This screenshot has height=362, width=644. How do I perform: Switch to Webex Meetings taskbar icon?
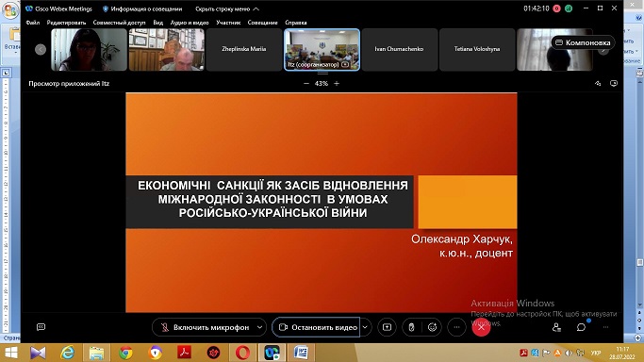click(x=272, y=353)
